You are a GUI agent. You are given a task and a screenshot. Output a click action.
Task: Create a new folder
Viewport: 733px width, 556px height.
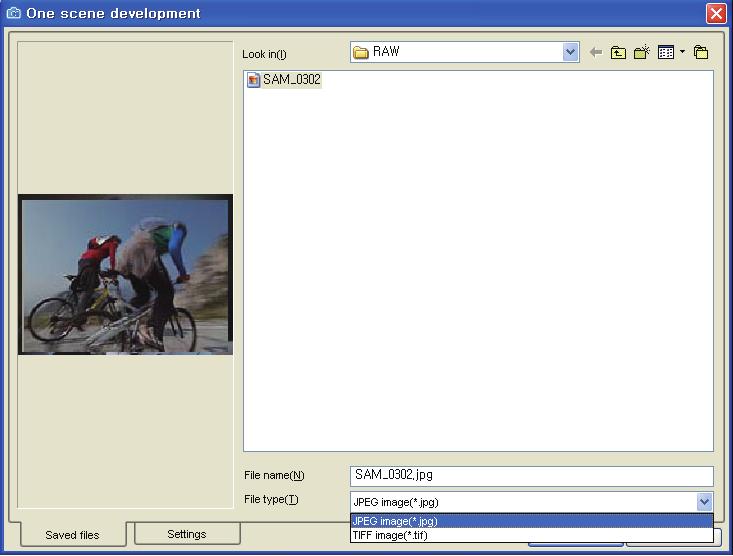[x=642, y=52]
